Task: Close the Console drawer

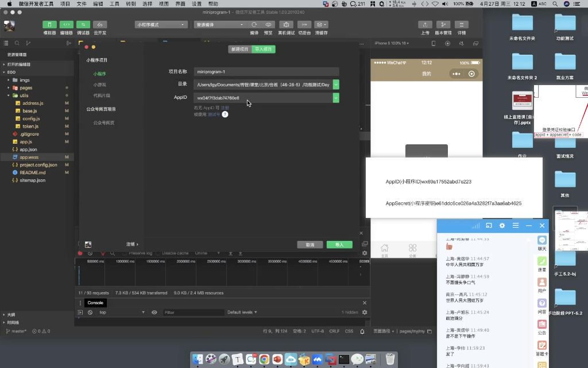Action: (365, 302)
